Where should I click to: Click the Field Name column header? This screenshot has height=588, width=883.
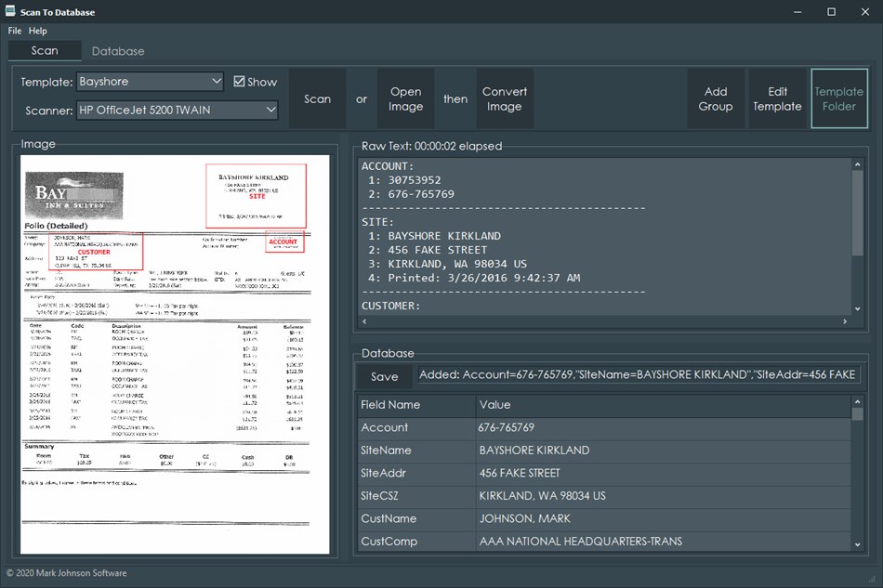point(416,405)
